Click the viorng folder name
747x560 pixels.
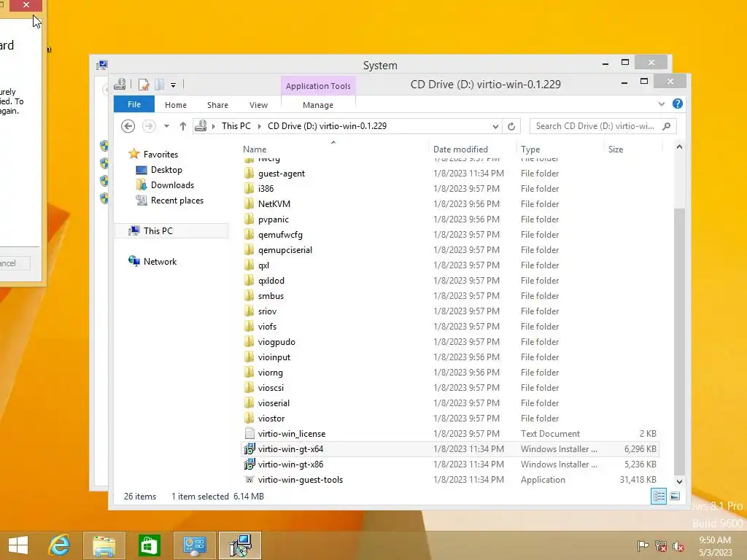coord(270,373)
